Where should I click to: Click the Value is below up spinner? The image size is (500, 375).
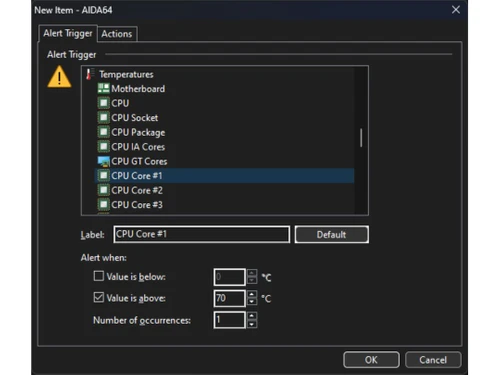[x=252, y=273]
